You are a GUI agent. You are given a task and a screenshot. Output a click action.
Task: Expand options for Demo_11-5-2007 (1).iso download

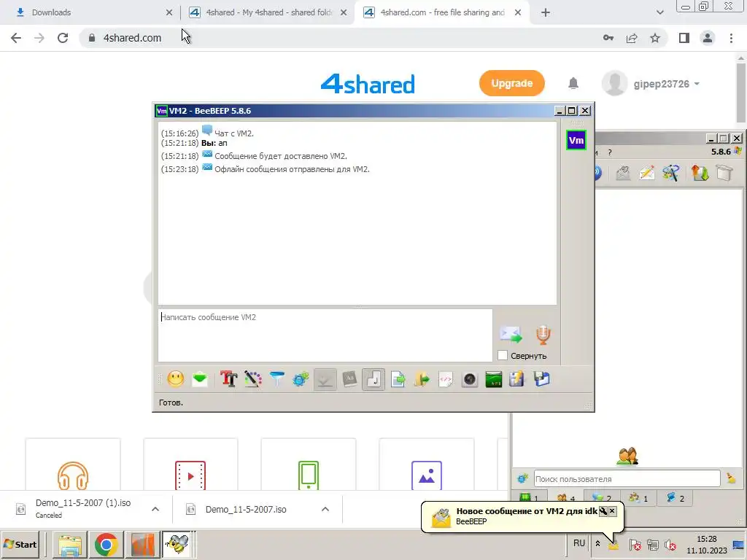click(x=155, y=509)
